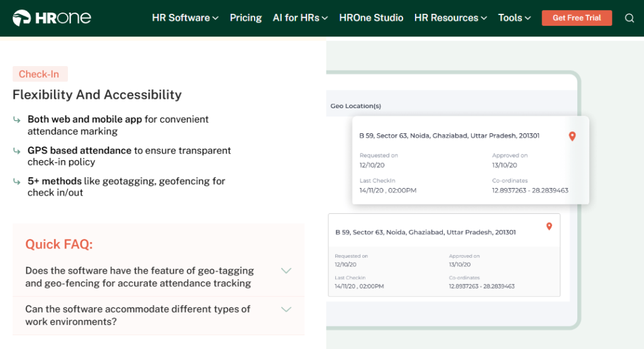Click the GPS based attendance text
The height and width of the screenshot is (349, 644).
click(x=129, y=157)
